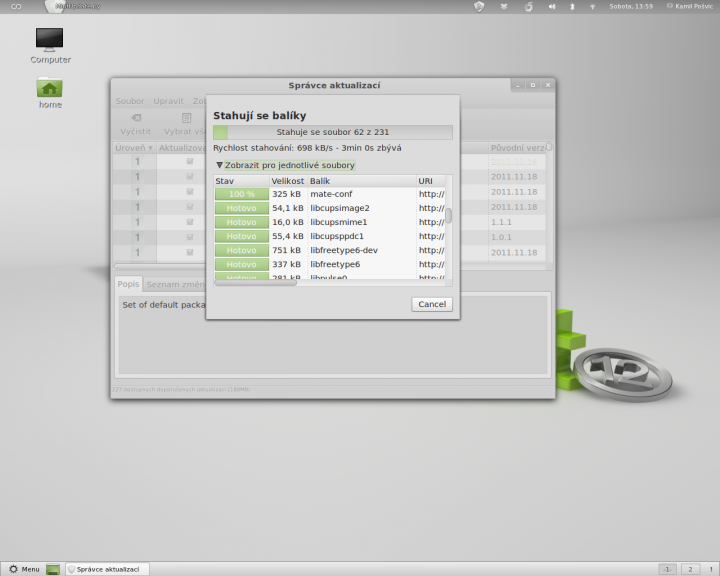
Task: Click the 54,1 kB size cell
Action: point(288,208)
